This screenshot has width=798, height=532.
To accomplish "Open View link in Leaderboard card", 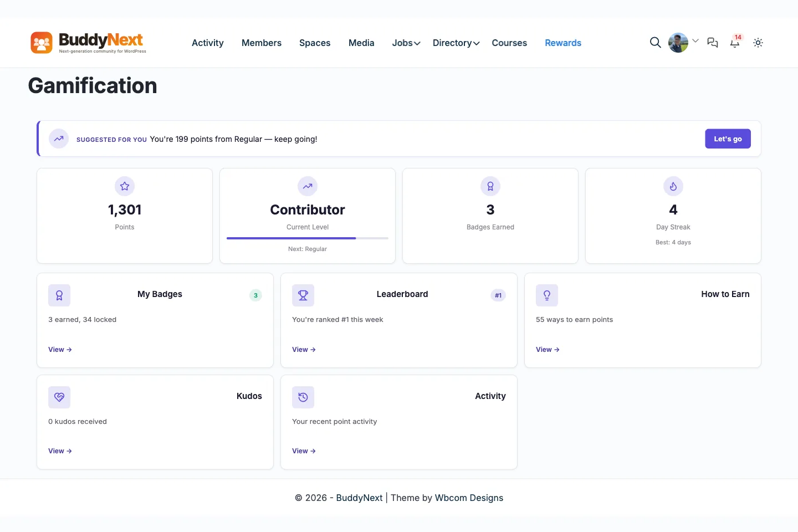I will [304, 350].
